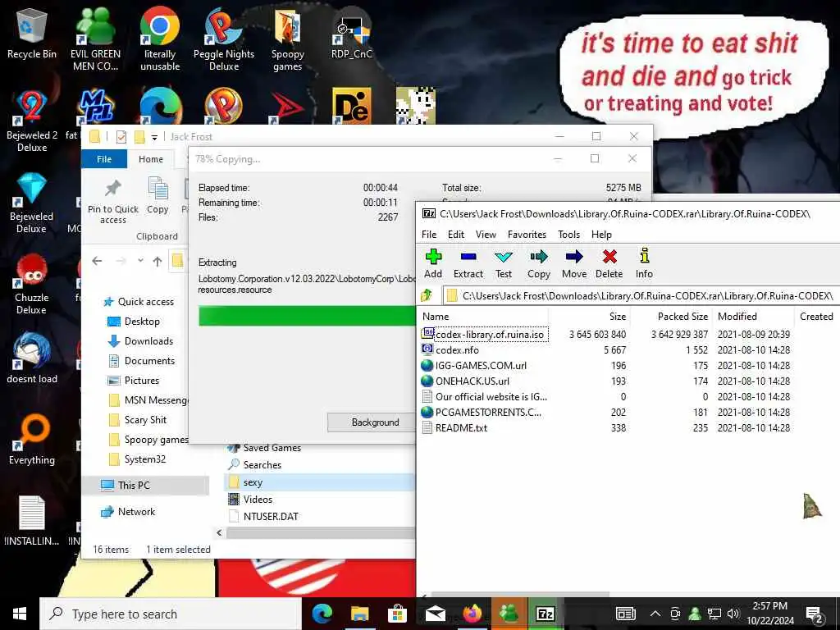Select the Chrome 'literally unusable' shortcut
Image resolution: width=840 pixels, height=630 pixels.
(160, 39)
